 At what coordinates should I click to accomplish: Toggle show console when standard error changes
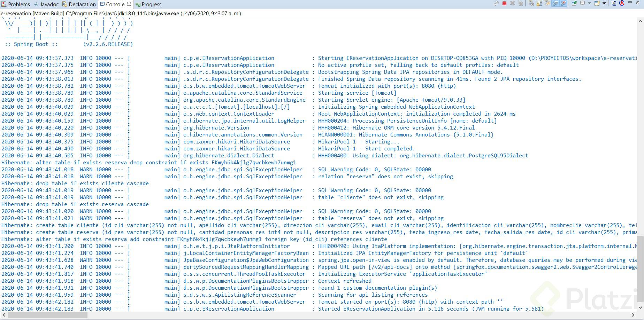tap(563, 3)
